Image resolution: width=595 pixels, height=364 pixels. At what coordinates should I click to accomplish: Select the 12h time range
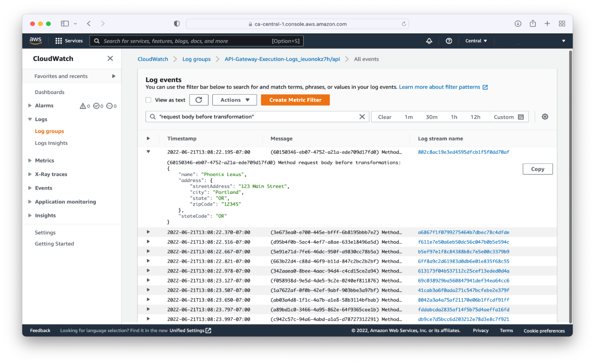point(475,117)
